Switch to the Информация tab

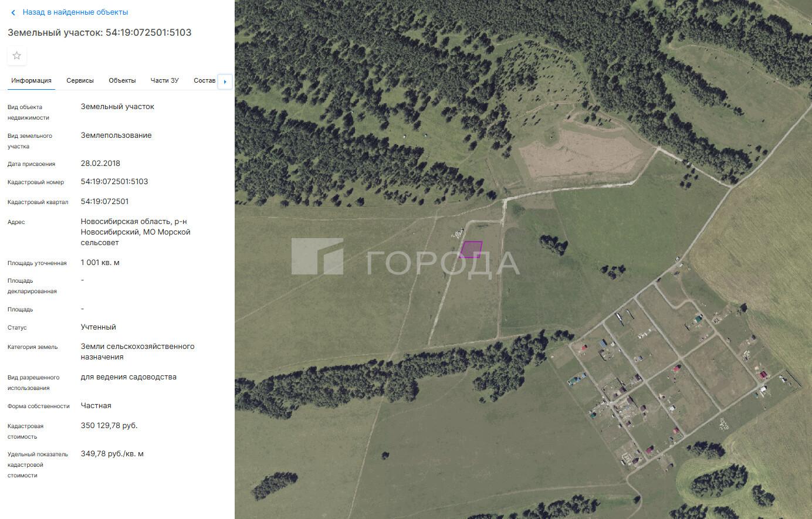31,80
